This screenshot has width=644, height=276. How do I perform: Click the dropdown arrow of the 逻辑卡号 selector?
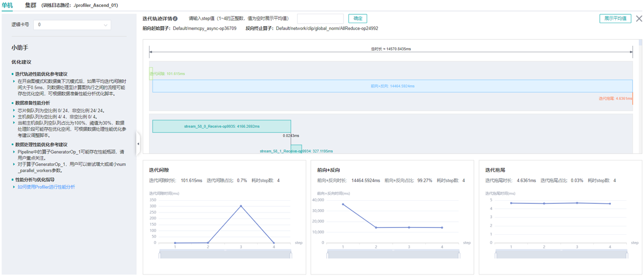[x=105, y=25]
